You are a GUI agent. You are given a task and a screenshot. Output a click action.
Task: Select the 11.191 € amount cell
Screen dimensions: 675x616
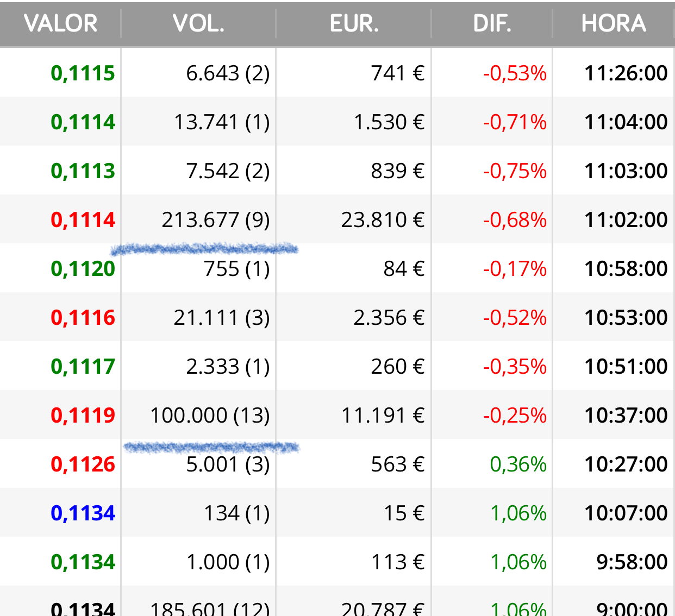(383, 416)
